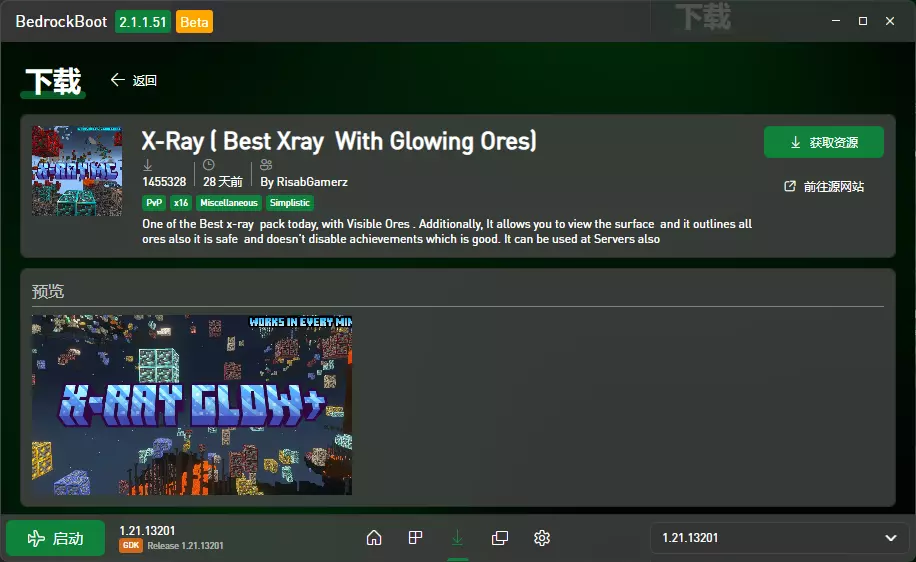Click the BedrockBoot app title
Screen dimensions: 916x562
(61, 22)
